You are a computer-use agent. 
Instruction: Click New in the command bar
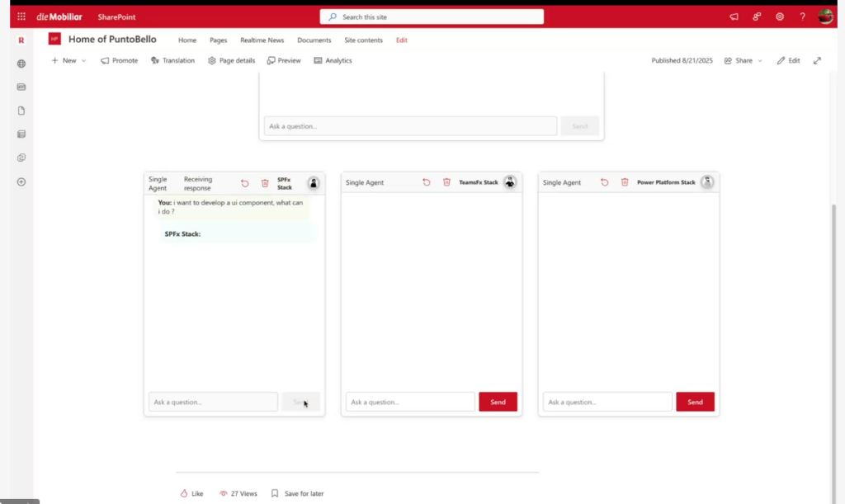tap(64, 60)
